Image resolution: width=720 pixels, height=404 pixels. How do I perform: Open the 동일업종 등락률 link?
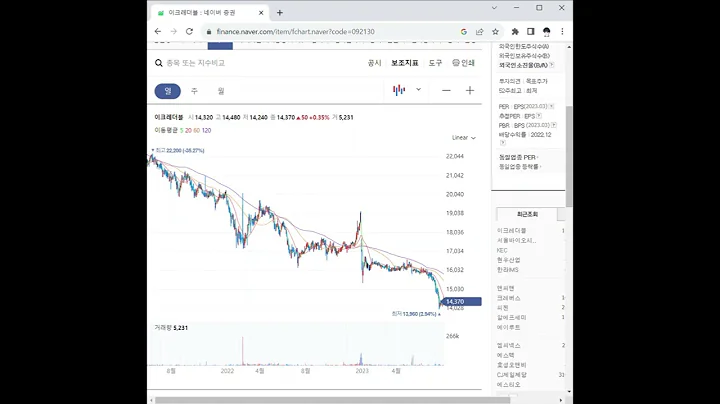pos(520,167)
